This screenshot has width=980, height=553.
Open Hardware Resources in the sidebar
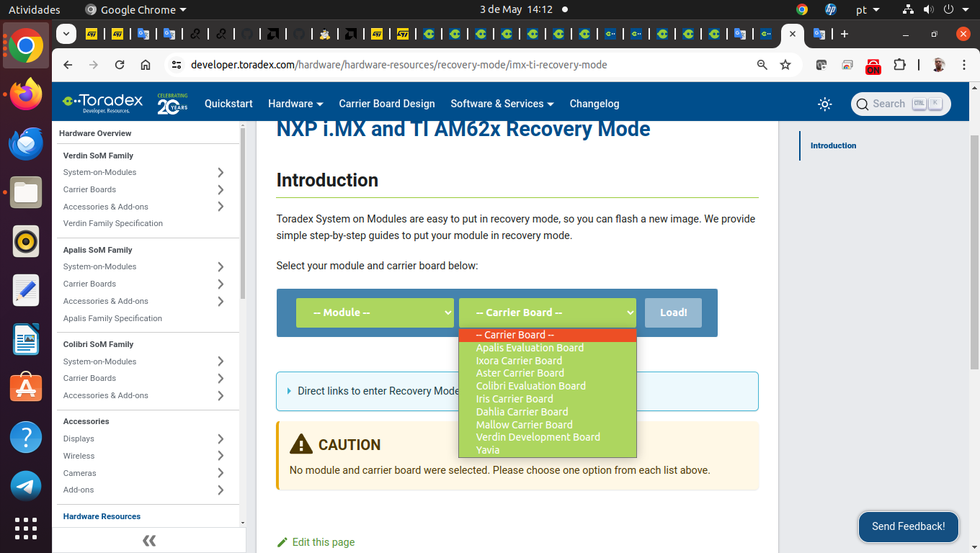(x=102, y=516)
